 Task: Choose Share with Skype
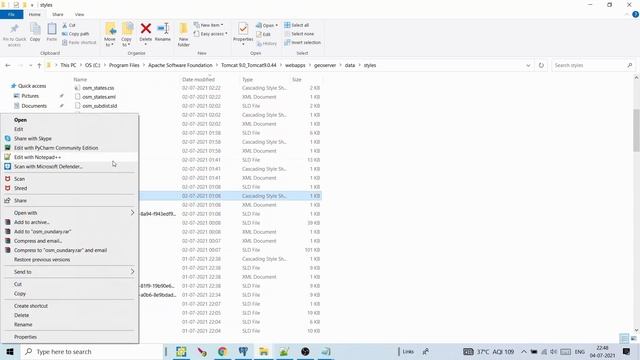(x=33, y=139)
